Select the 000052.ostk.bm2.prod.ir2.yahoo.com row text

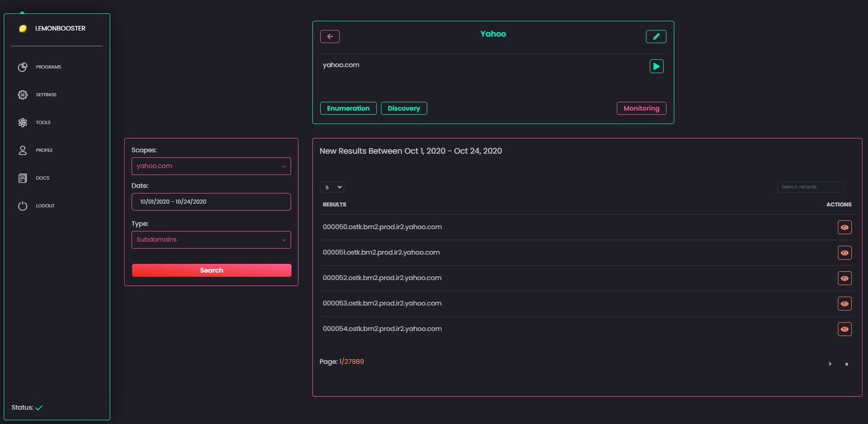382,278
